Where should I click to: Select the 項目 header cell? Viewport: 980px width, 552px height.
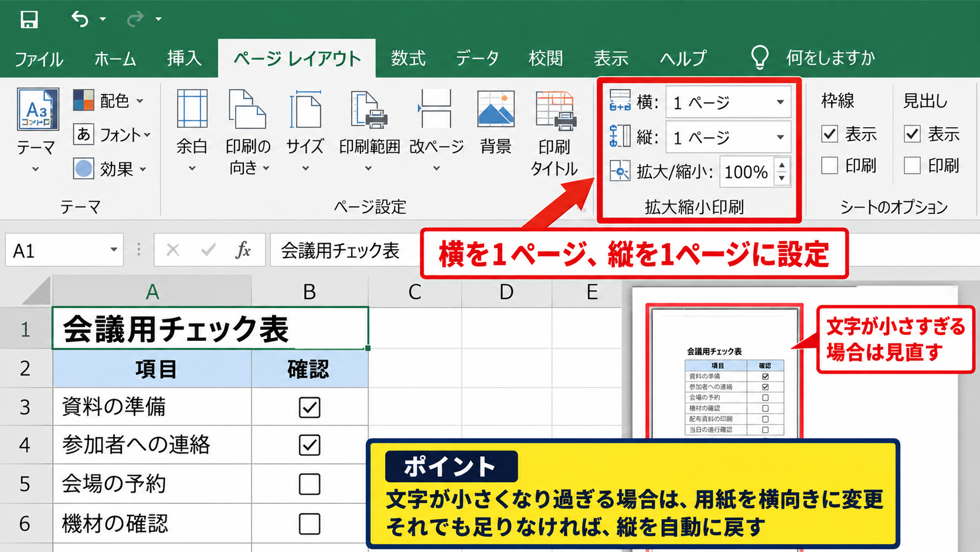152,369
